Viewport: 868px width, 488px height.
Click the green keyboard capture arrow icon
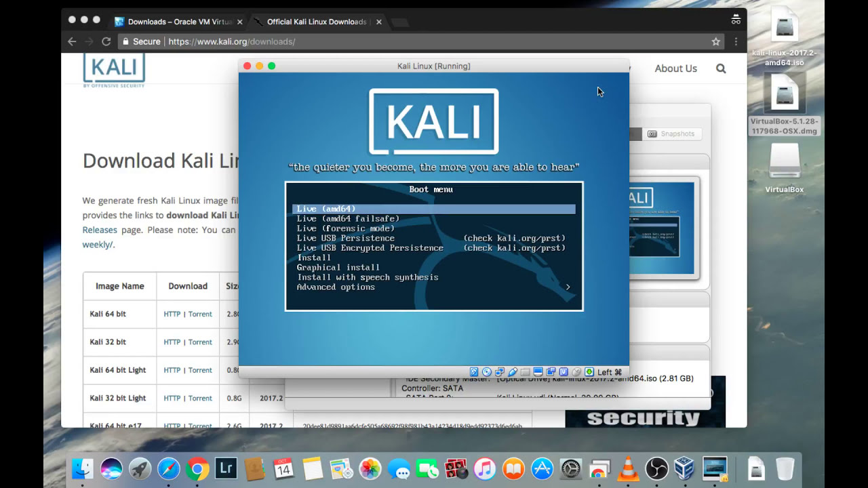coord(589,372)
